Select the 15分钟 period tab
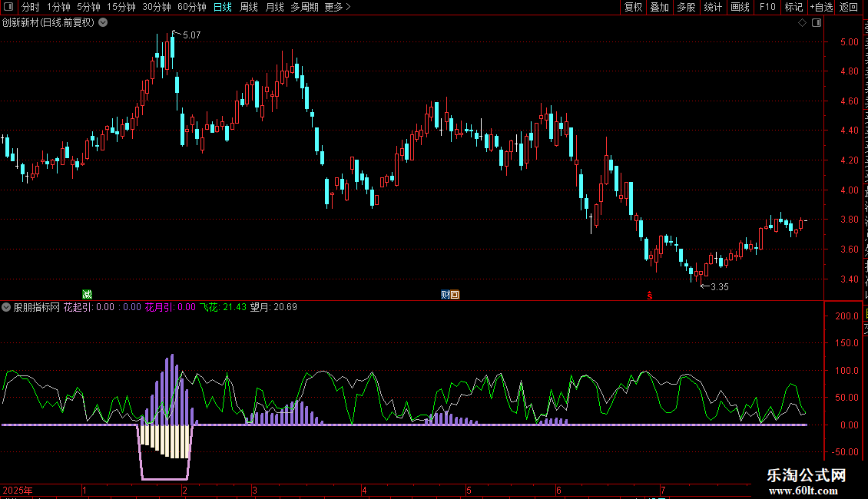 pos(121,7)
